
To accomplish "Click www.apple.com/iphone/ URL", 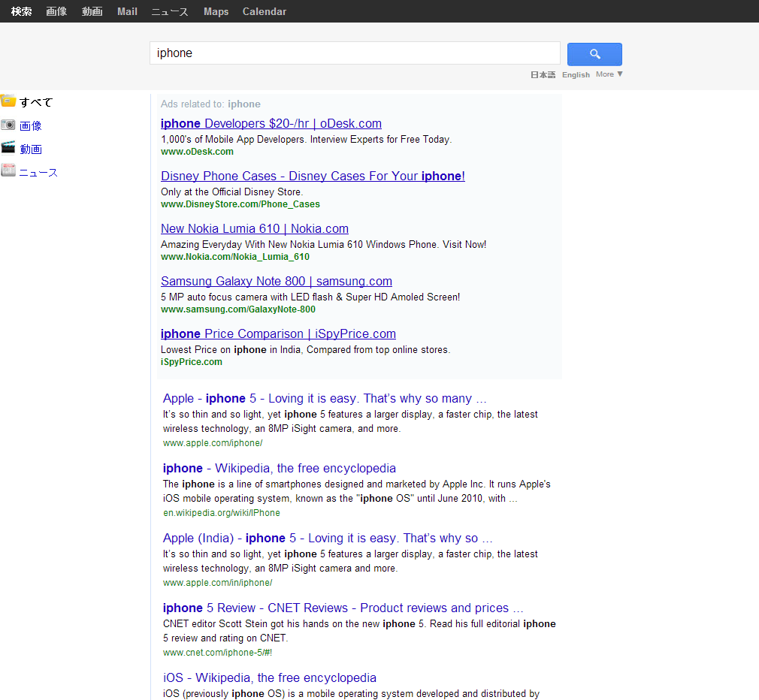I will pyautogui.click(x=213, y=443).
